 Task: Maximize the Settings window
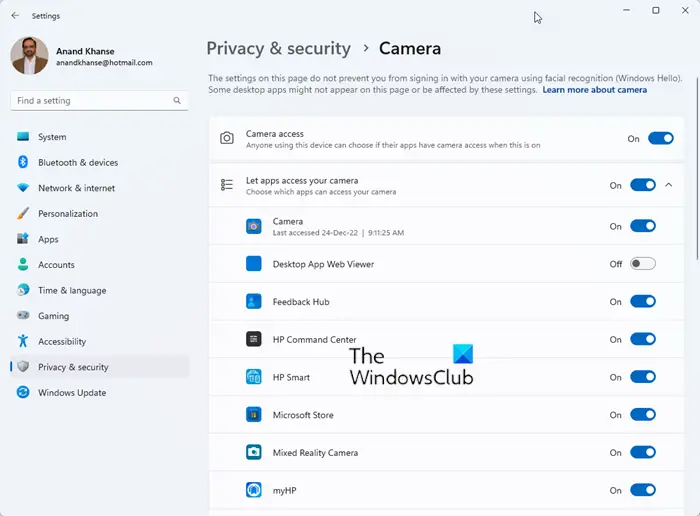click(656, 10)
